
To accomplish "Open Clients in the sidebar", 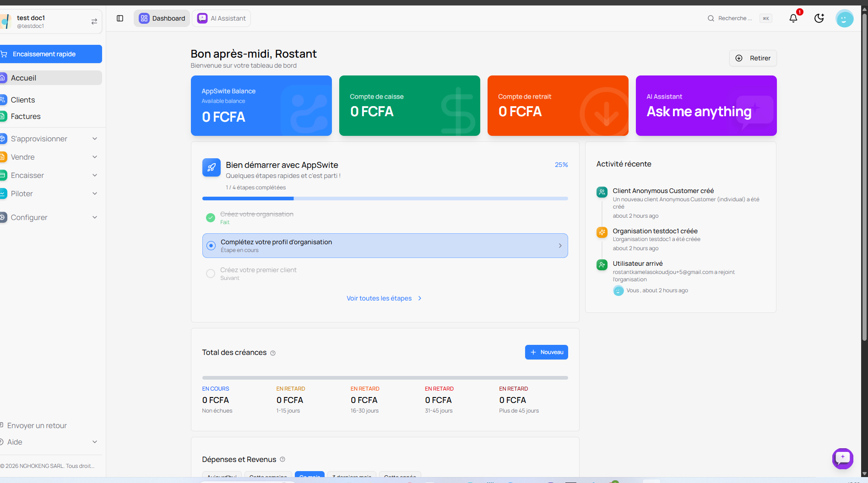I will click(23, 100).
